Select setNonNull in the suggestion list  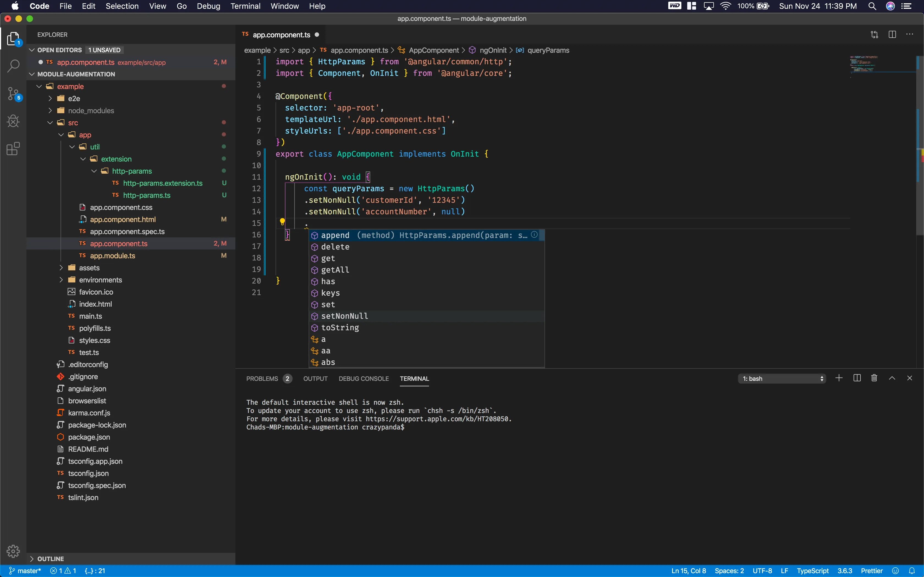[344, 316]
